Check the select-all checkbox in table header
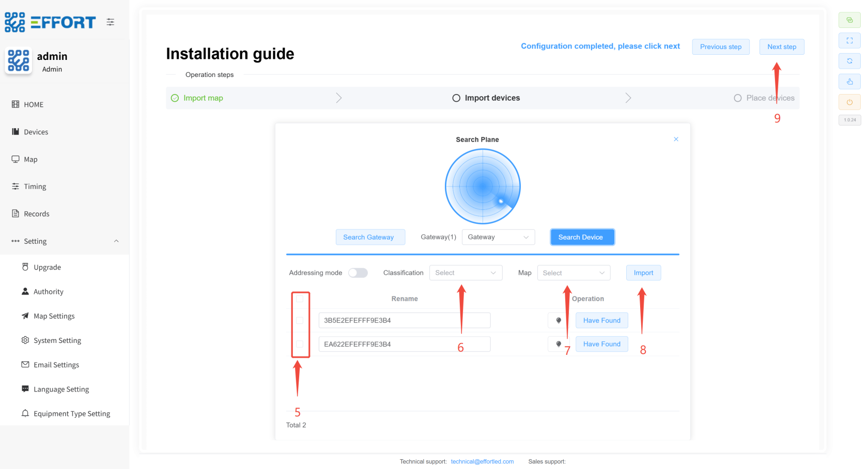 300,299
